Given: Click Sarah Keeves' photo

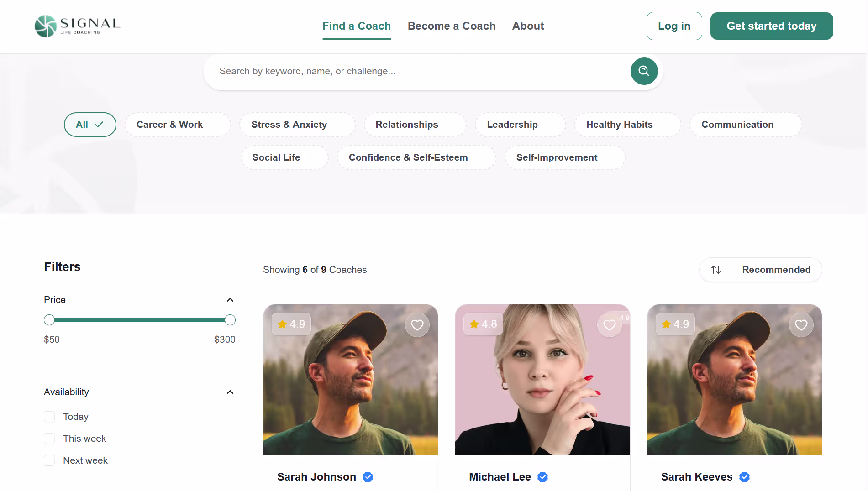Looking at the screenshot, I should 735,380.
